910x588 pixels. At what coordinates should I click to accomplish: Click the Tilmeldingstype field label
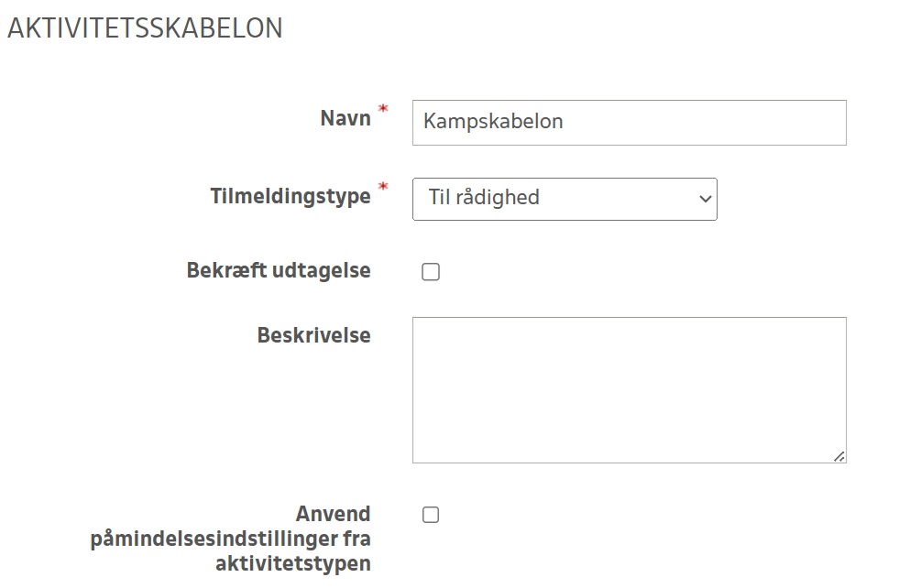(291, 196)
